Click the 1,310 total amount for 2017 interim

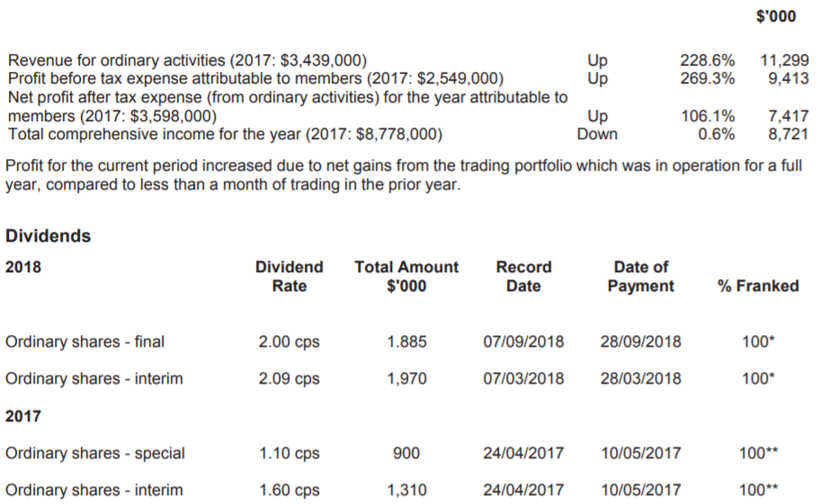pyautogui.click(x=406, y=491)
